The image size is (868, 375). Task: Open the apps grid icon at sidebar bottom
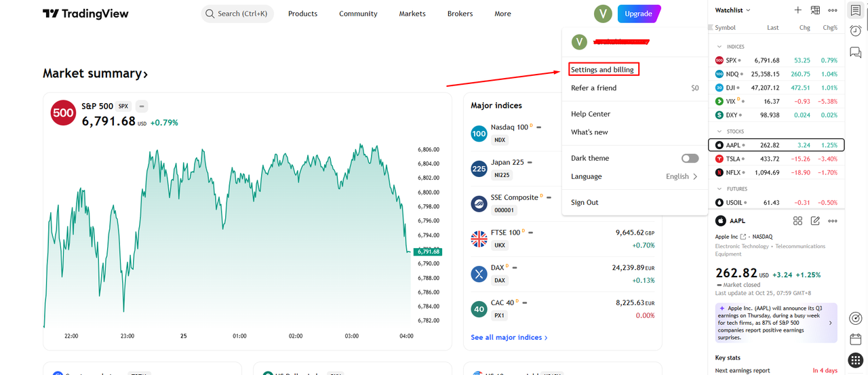856,360
